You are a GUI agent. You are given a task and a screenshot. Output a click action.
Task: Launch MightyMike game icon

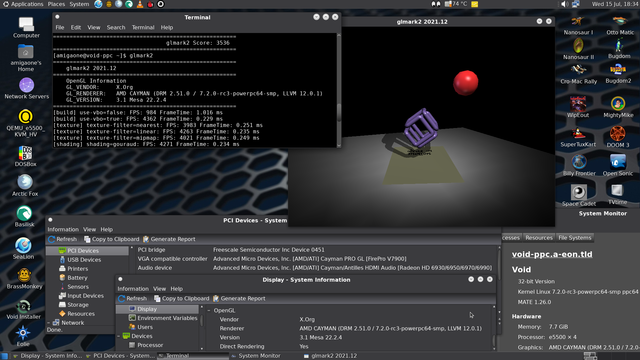coord(618,107)
